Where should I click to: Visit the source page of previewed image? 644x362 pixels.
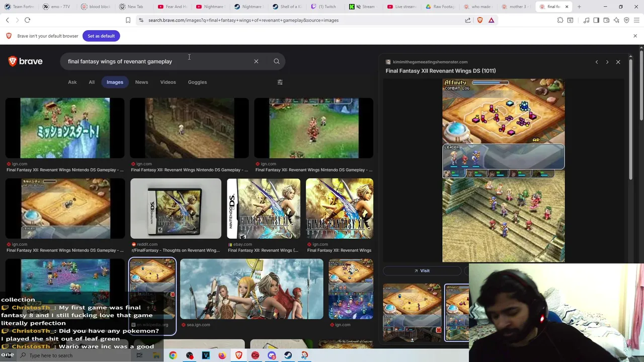422,270
